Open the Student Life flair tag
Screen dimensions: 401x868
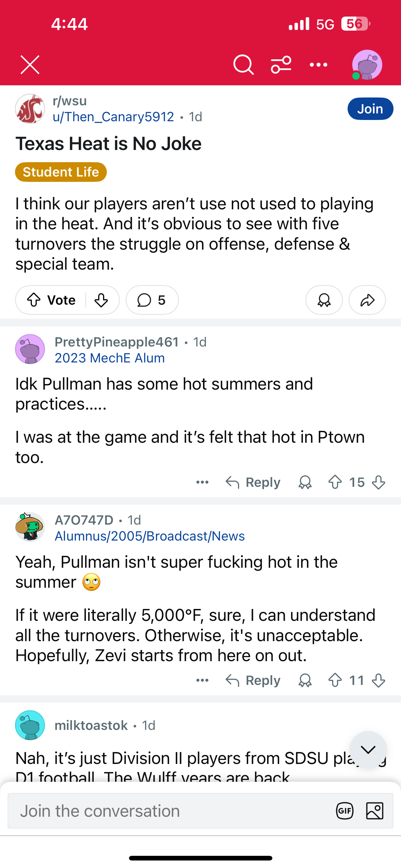(x=61, y=172)
